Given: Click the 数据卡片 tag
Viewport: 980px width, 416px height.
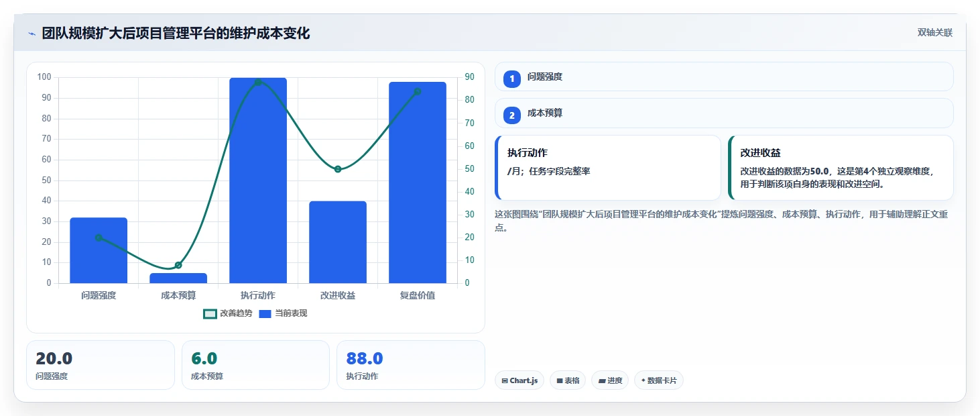Looking at the screenshot, I should 658,380.
